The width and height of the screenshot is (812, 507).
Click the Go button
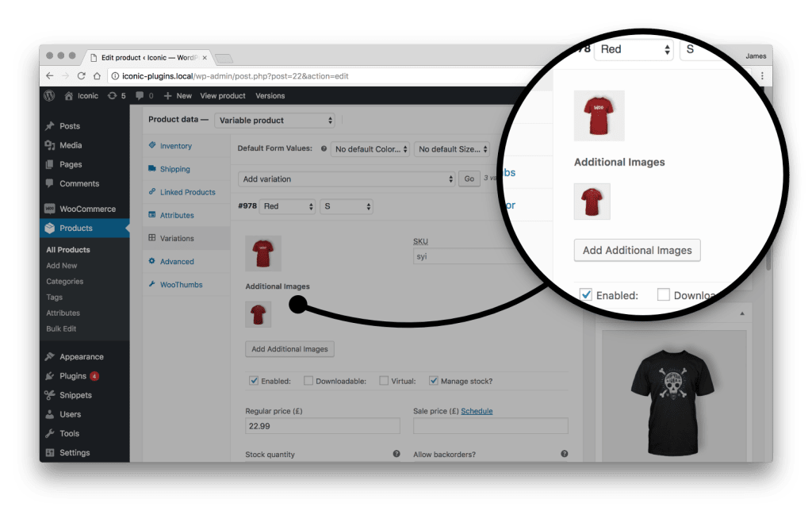469,179
